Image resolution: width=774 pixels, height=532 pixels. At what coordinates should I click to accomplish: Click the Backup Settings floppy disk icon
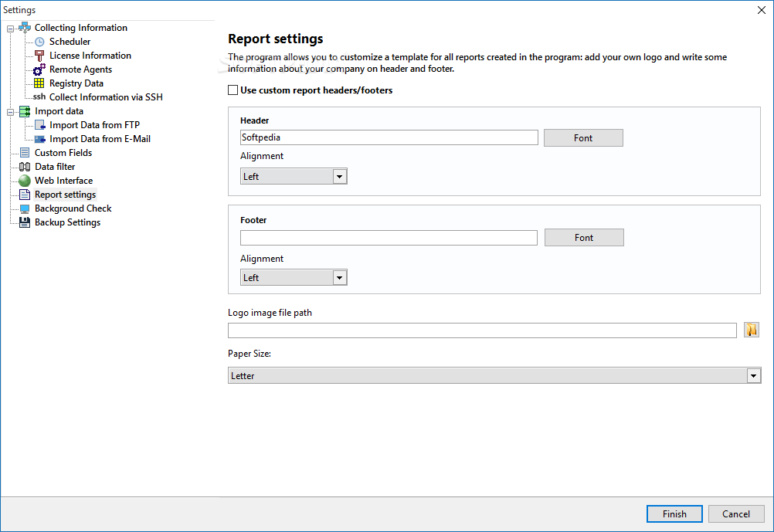(25, 222)
